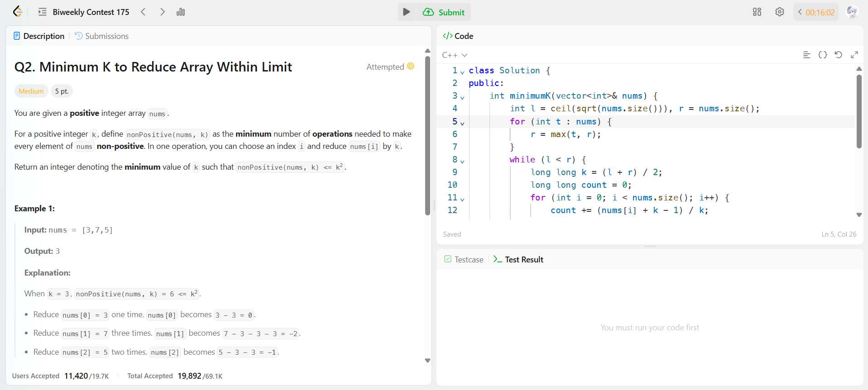Collapse the contest timer showing 00:16:02

[800, 12]
